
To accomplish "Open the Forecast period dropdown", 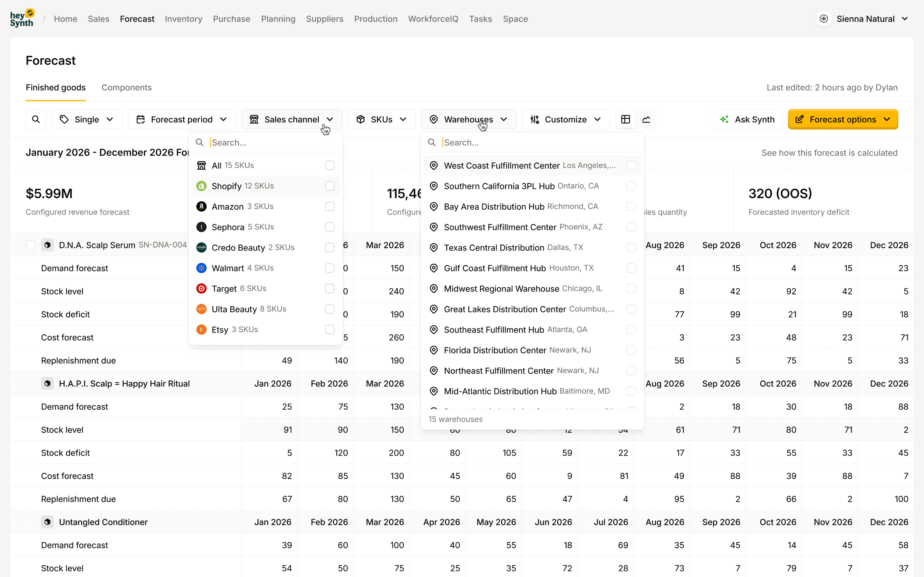I will 181,119.
